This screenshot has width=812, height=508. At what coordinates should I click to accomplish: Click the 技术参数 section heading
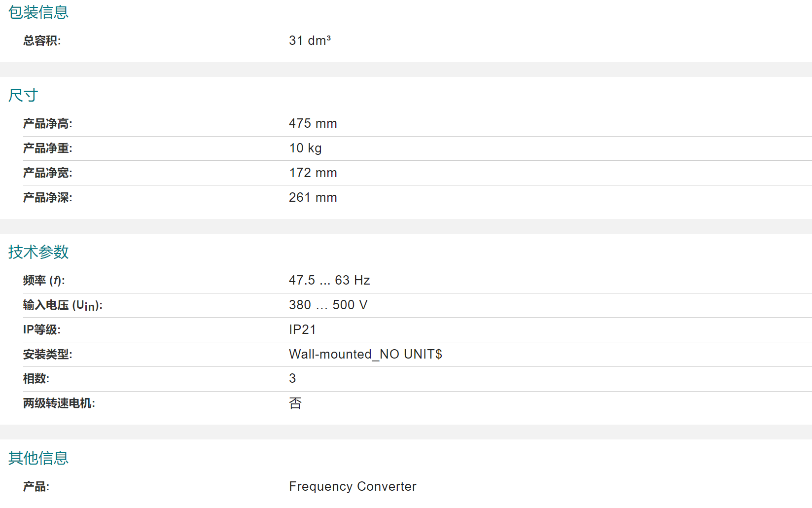click(38, 252)
